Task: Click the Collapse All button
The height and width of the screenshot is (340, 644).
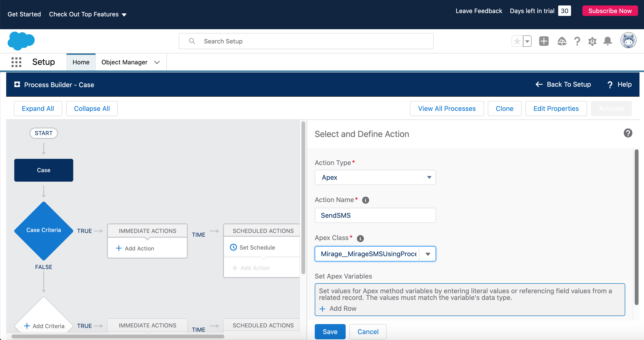Action: [92, 109]
